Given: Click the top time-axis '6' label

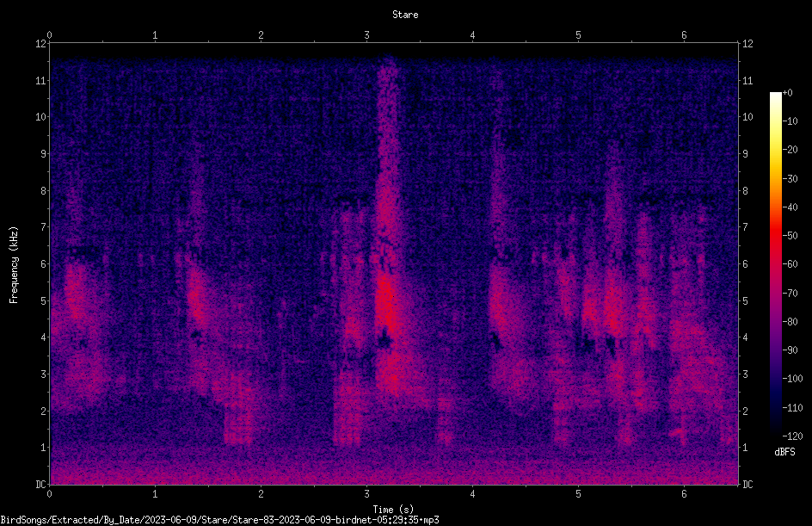Looking at the screenshot, I should [x=684, y=35].
